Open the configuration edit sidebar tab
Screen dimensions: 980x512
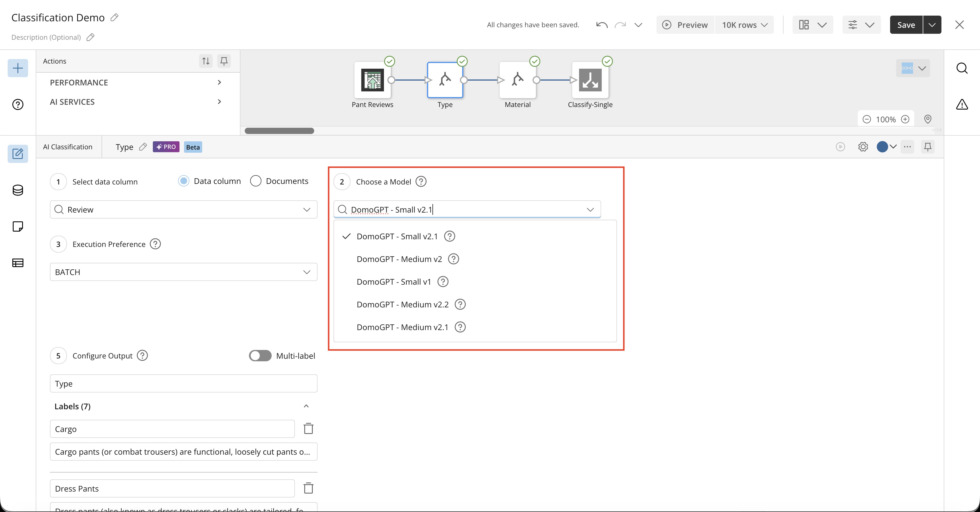18,154
